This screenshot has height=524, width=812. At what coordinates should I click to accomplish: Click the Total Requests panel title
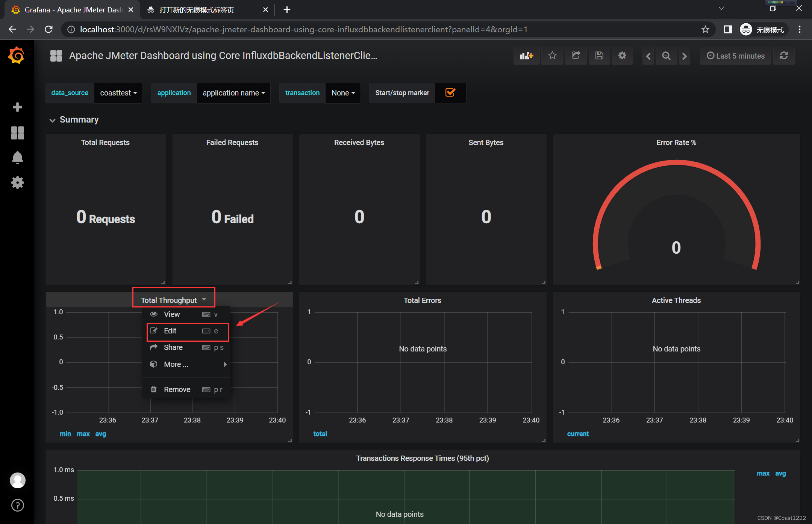(105, 142)
